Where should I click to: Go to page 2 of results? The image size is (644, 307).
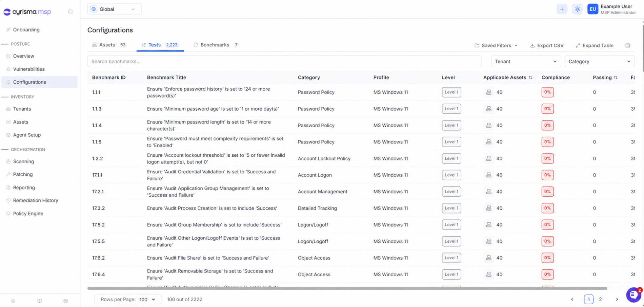click(x=600, y=299)
